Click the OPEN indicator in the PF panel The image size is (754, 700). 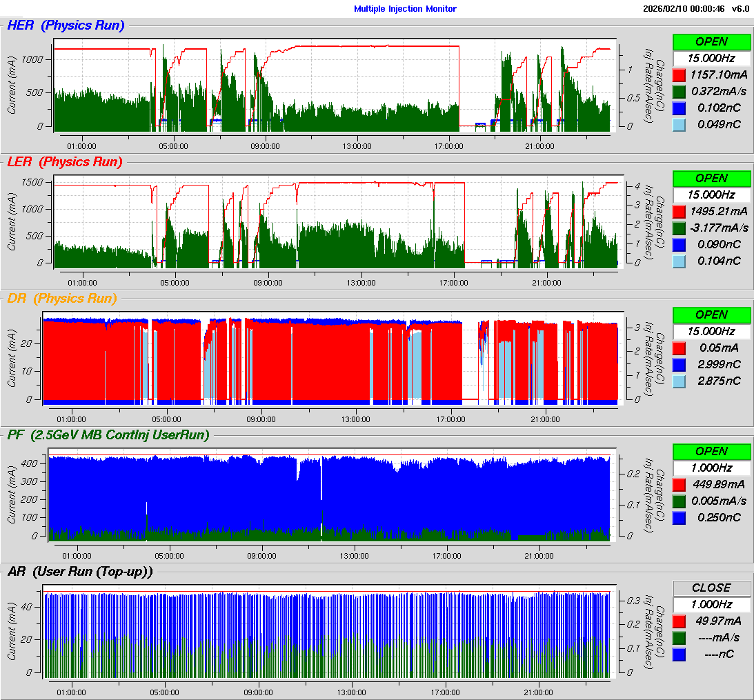coord(711,451)
